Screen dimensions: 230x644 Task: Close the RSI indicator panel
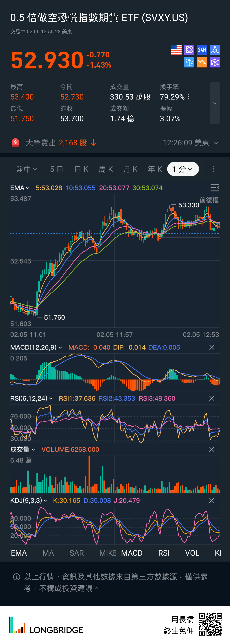point(211,398)
